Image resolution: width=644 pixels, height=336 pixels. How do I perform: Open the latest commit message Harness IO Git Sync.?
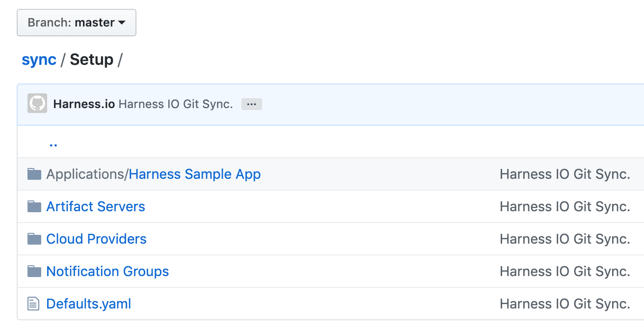point(176,104)
